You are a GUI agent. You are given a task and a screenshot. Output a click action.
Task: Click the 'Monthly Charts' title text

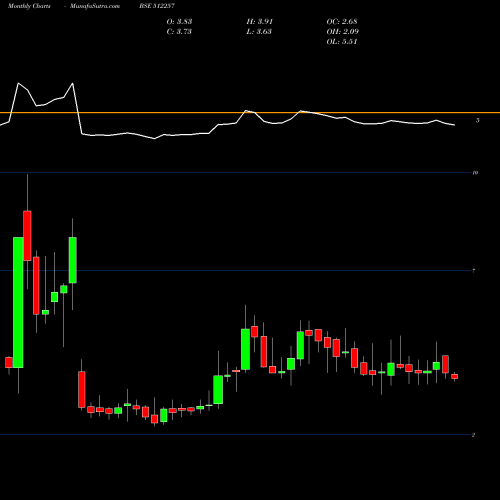pyautogui.click(x=29, y=6)
